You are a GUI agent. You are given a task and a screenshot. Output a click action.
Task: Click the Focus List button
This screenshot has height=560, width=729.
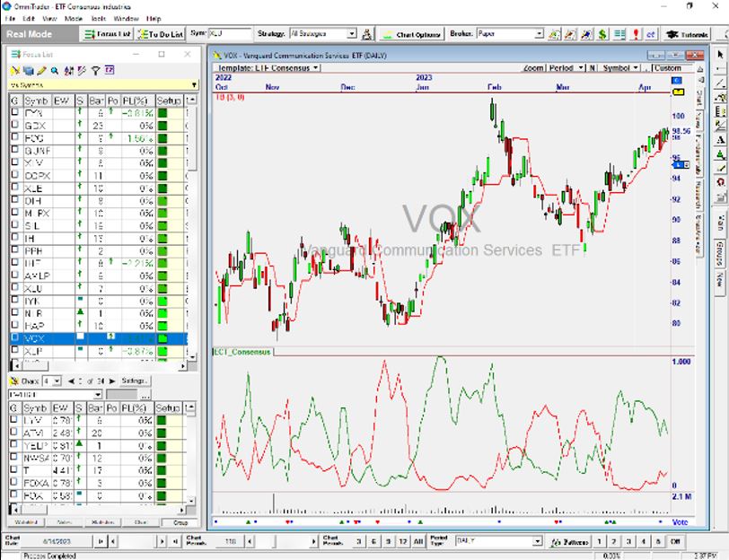pos(108,34)
